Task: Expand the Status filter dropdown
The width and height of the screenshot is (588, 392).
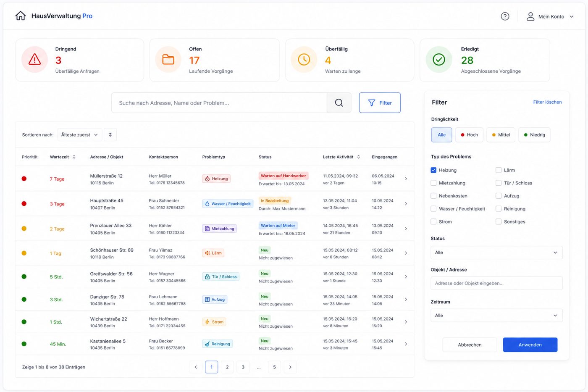Action: pyautogui.click(x=496, y=253)
